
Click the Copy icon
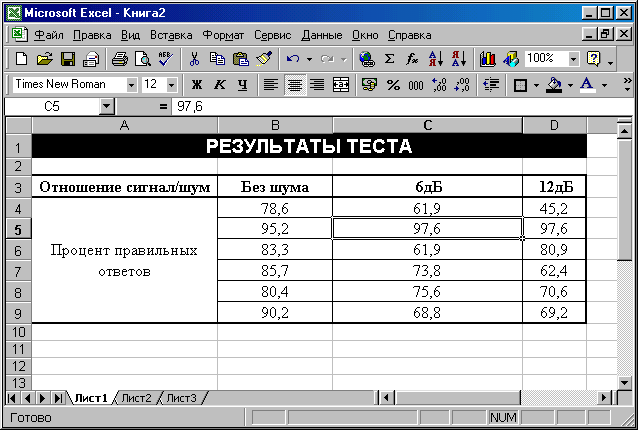click(x=217, y=59)
